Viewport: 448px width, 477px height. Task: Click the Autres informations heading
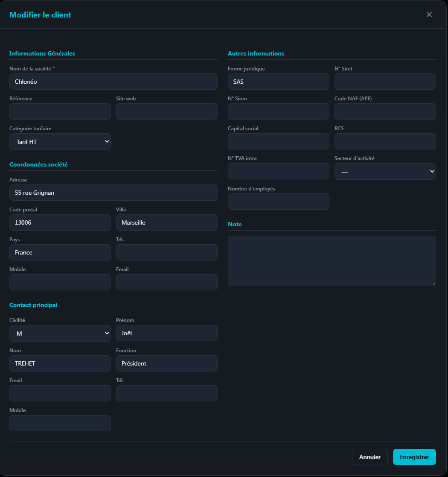click(256, 53)
